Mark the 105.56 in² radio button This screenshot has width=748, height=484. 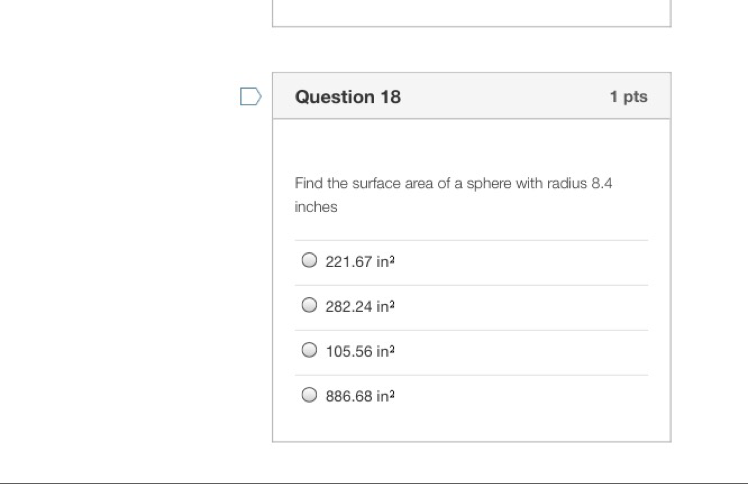[x=309, y=351]
